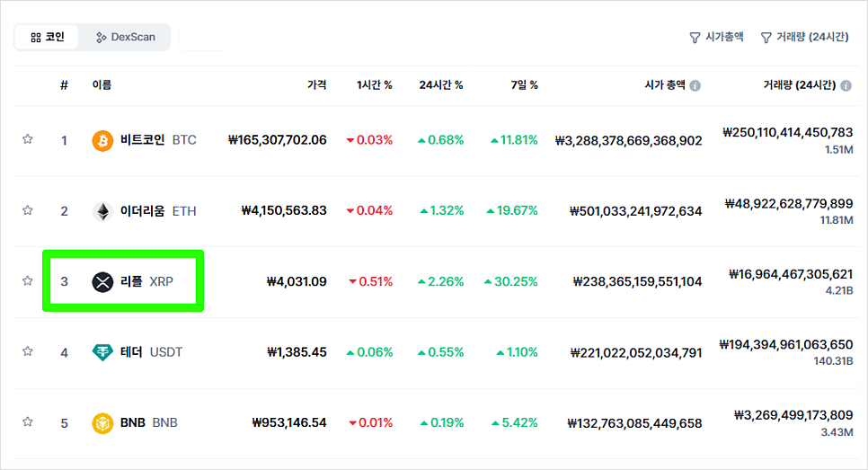Click BNB volume amount 3.43M
Viewport: 868px width, 470px height.
click(x=837, y=432)
